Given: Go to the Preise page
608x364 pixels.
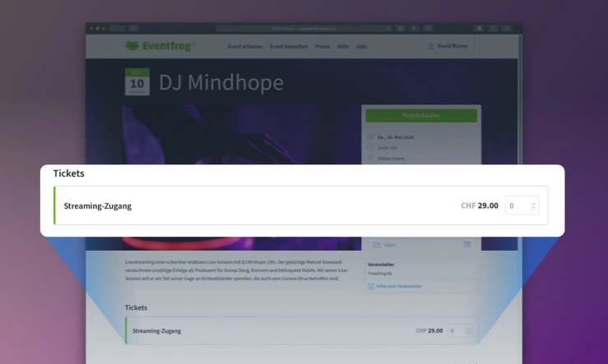Looking at the screenshot, I should coord(323,47).
